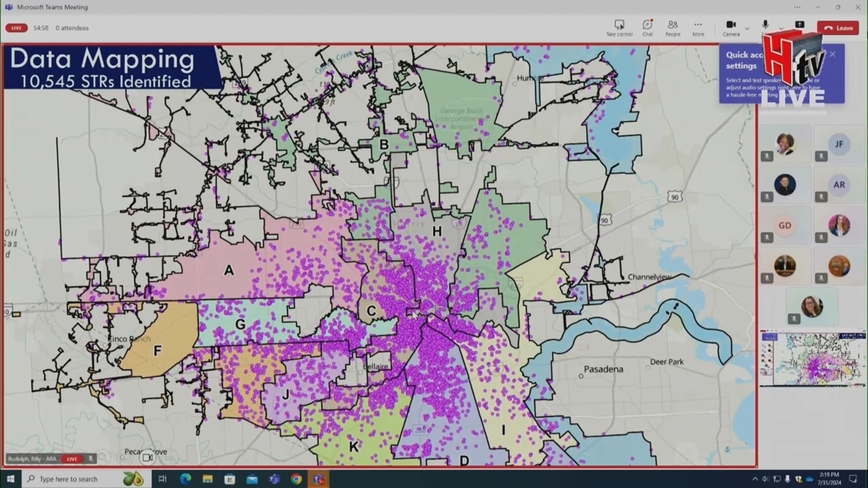This screenshot has height=488, width=868.
Task: Toggle the microphone mute
Action: [x=765, y=26]
